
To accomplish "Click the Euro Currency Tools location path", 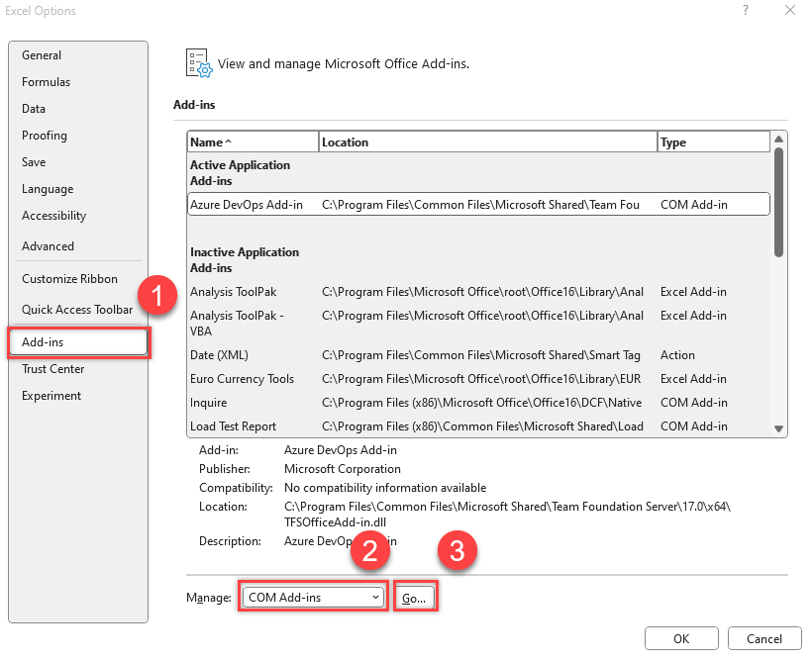I will click(x=481, y=379).
